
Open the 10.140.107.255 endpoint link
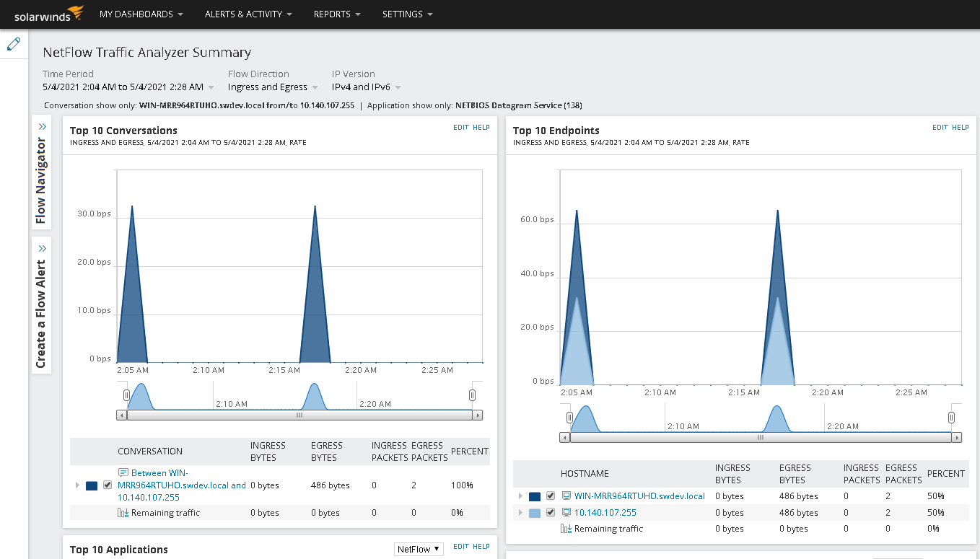tap(605, 513)
